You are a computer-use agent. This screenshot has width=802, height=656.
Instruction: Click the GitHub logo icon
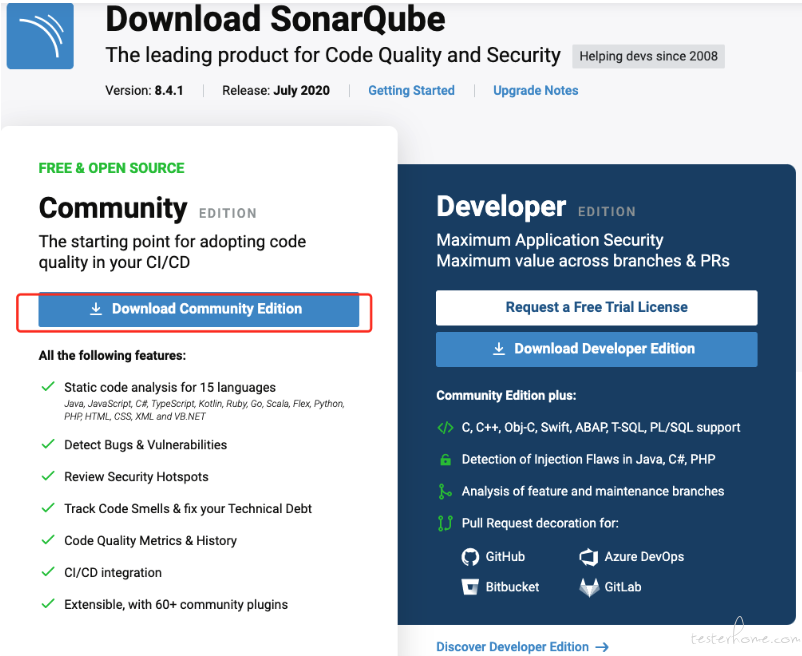point(470,557)
